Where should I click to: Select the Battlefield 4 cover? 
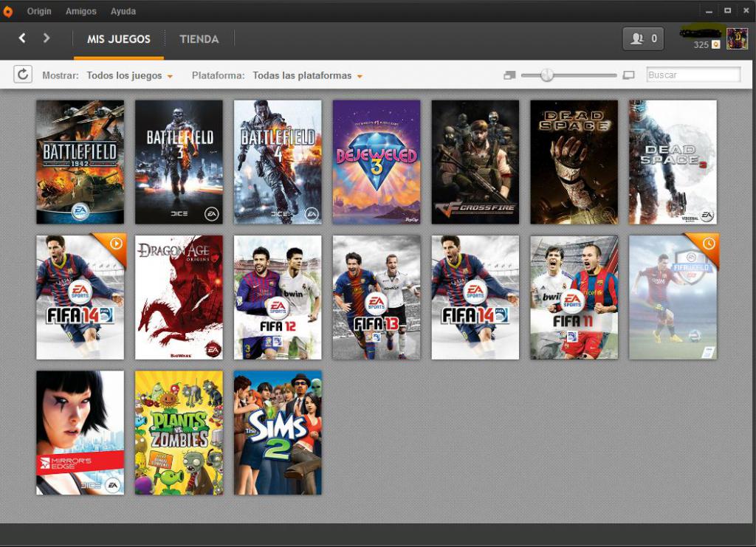(278, 162)
